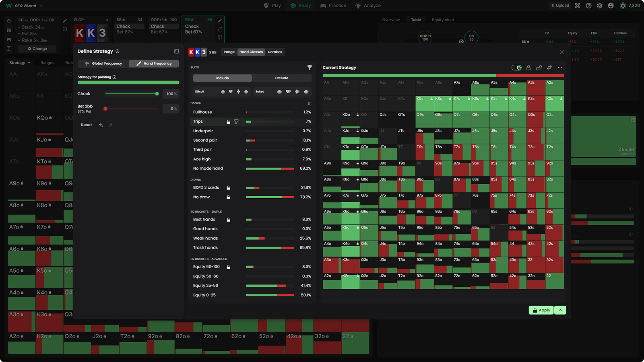Click the unlock all hands icon

pos(539,68)
